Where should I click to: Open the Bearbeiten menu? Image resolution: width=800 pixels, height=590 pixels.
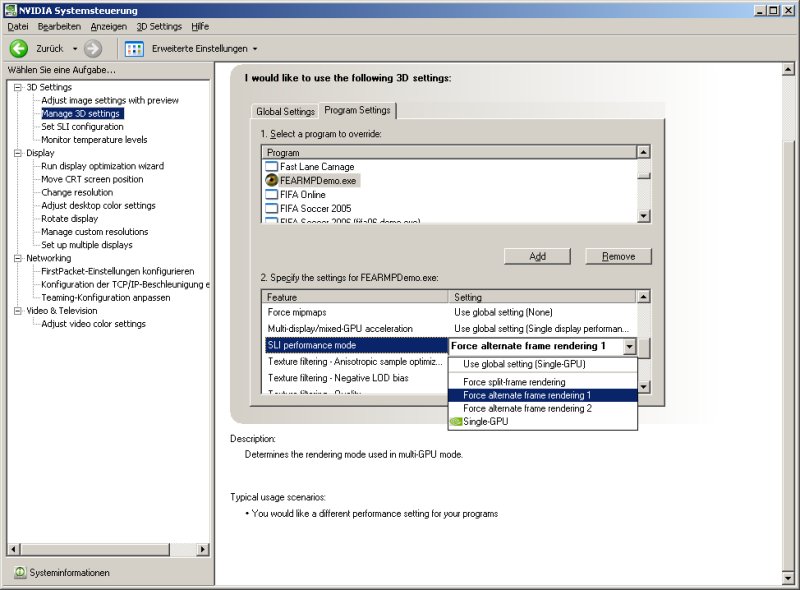tap(59, 26)
